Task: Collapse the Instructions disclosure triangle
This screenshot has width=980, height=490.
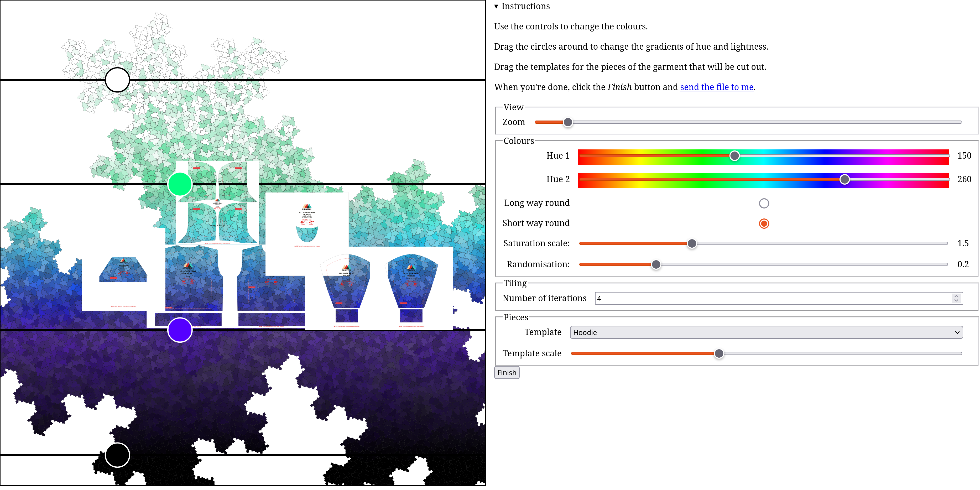Action: click(496, 7)
